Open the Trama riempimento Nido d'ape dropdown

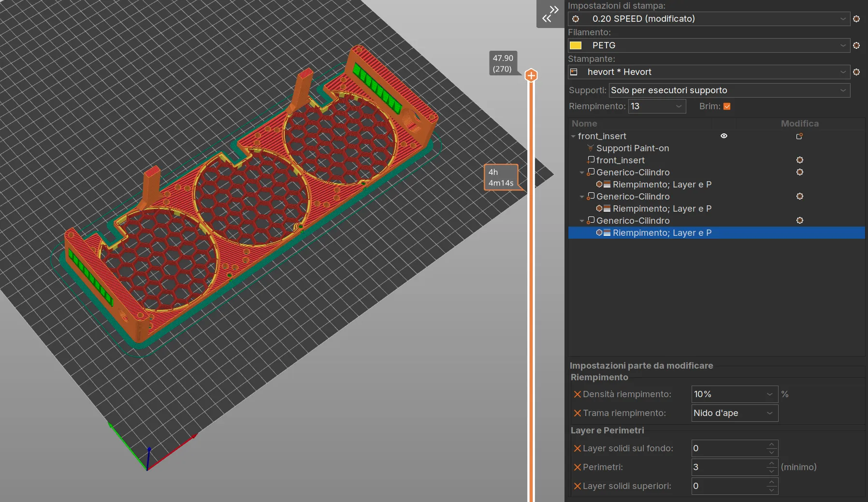pyautogui.click(x=735, y=413)
